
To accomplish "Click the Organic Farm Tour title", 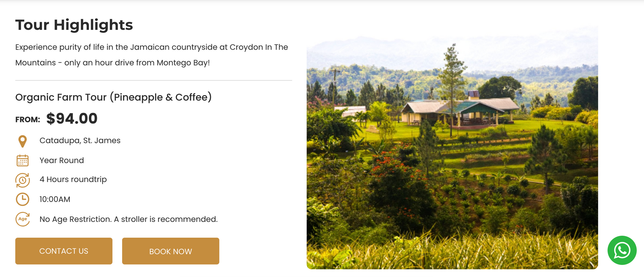I will click(x=113, y=97).
